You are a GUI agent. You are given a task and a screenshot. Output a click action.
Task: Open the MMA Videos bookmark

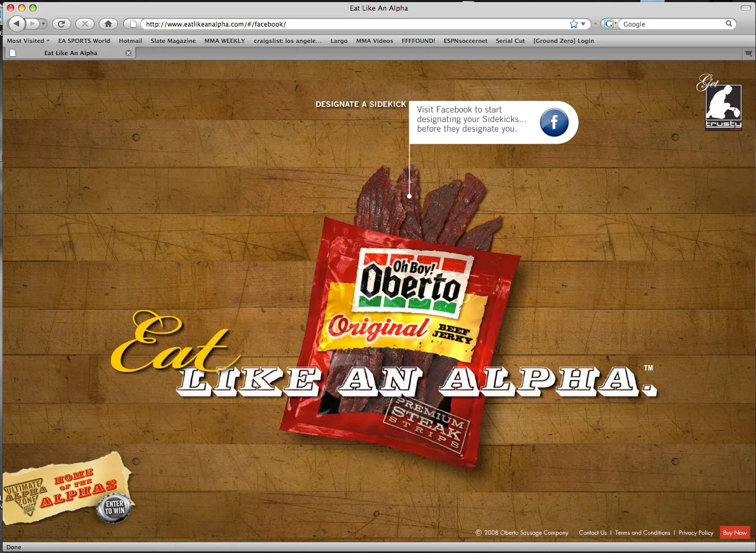[375, 41]
